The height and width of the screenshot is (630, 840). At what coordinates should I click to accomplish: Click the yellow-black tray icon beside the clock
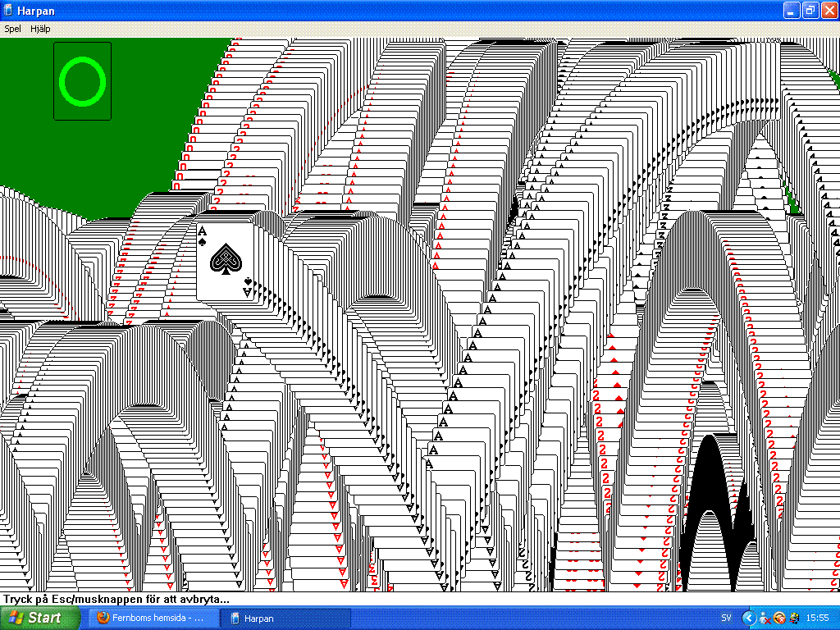(794, 618)
